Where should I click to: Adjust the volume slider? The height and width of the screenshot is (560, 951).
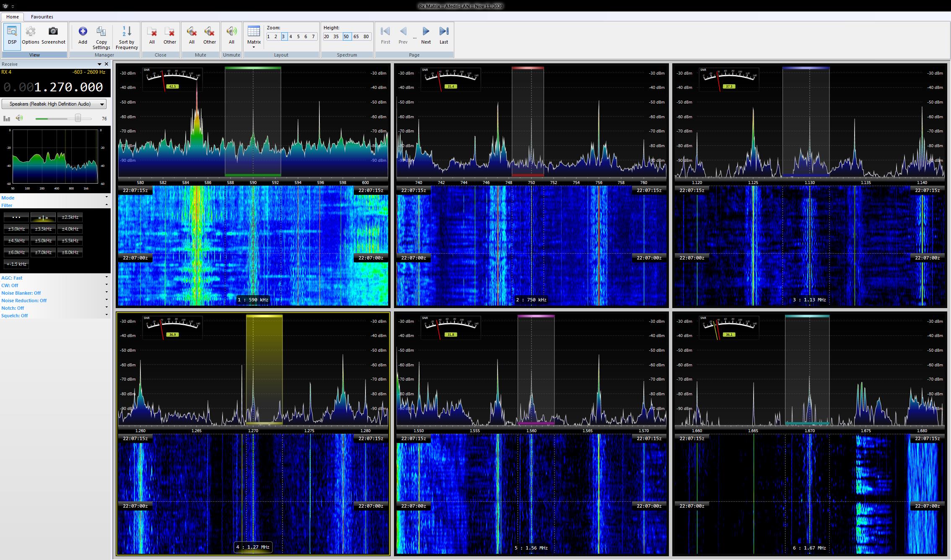tap(78, 118)
